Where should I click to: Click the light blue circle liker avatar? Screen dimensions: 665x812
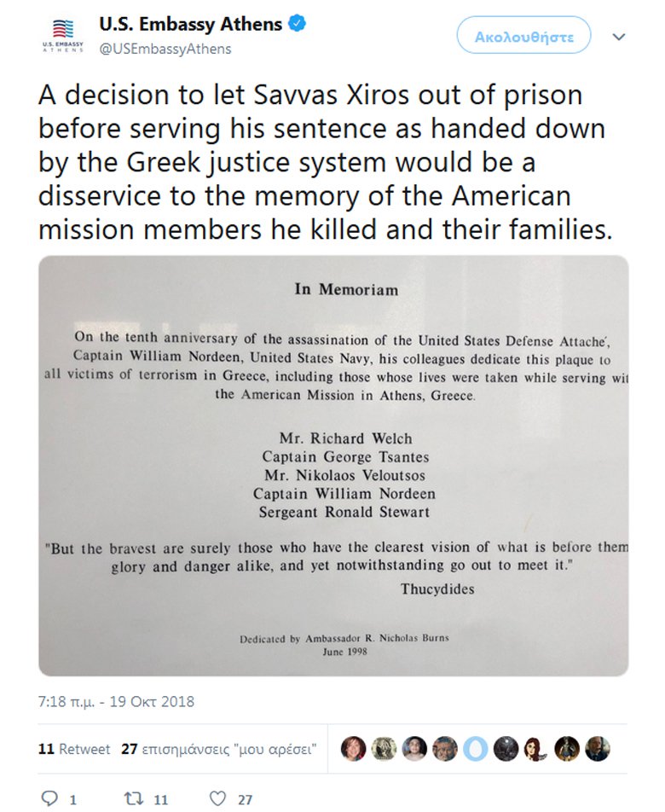click(x=476, y=749)
